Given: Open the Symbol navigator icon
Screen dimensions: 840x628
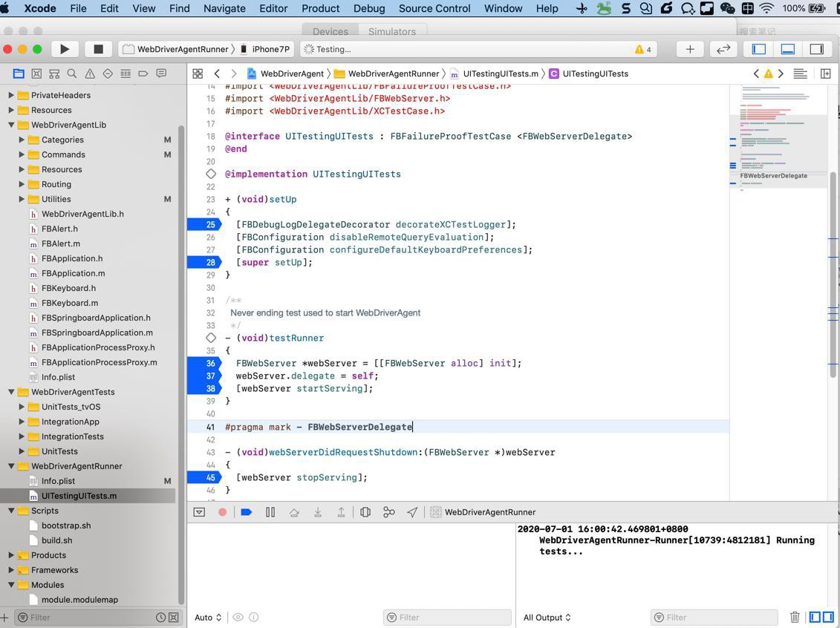Looking at the screenshot, I should coord(54,74).
